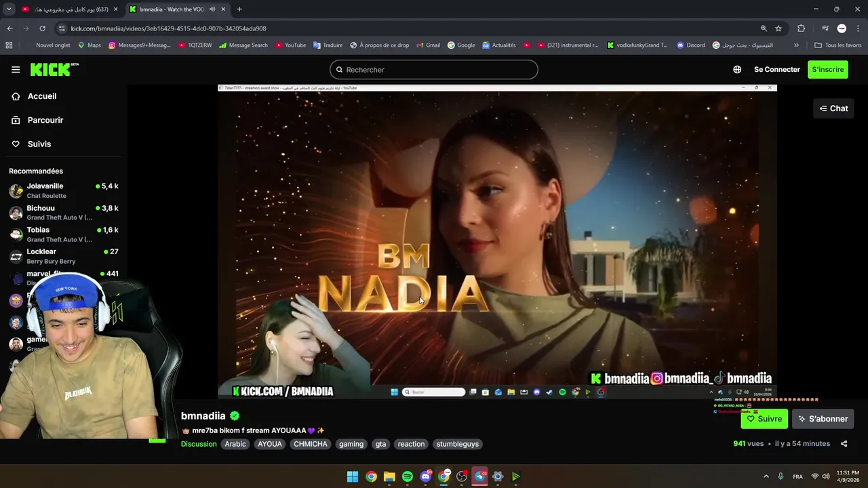Open Tobias recommended channel
This screenshot has width=868, height=488.
click(x=64, y=235)
